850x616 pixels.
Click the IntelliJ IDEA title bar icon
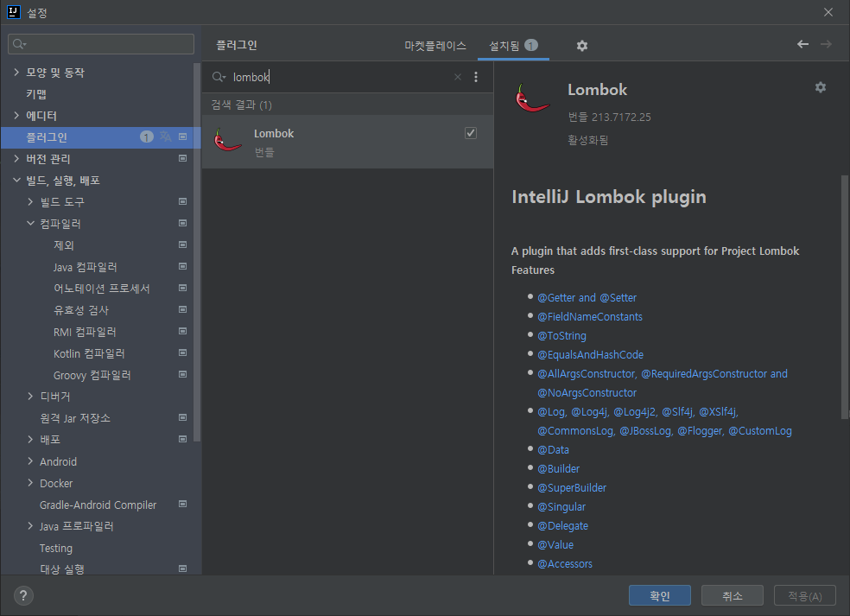click(x=14, y=12)
